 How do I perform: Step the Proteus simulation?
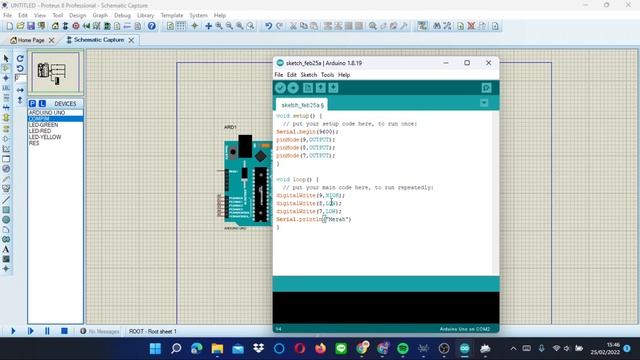click(x=31, y=331)
